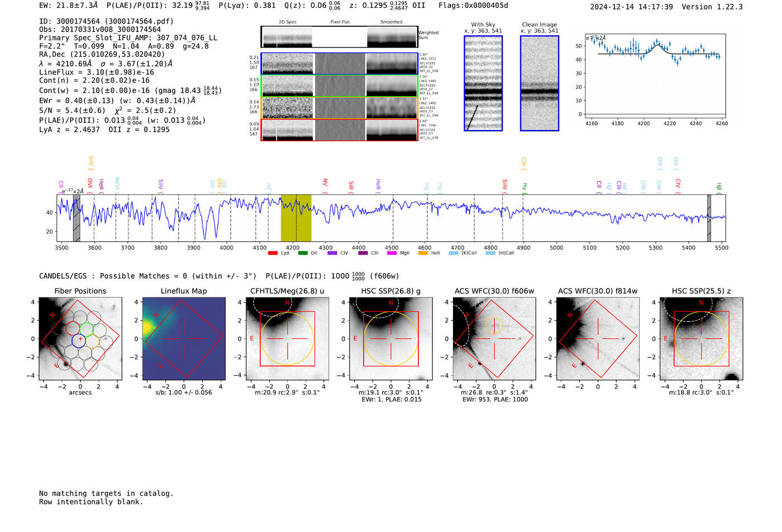Select the CFHTLS/Meg(26.8) u image
Viewport: 782px width, 532px height.
(x=287, y=339)
